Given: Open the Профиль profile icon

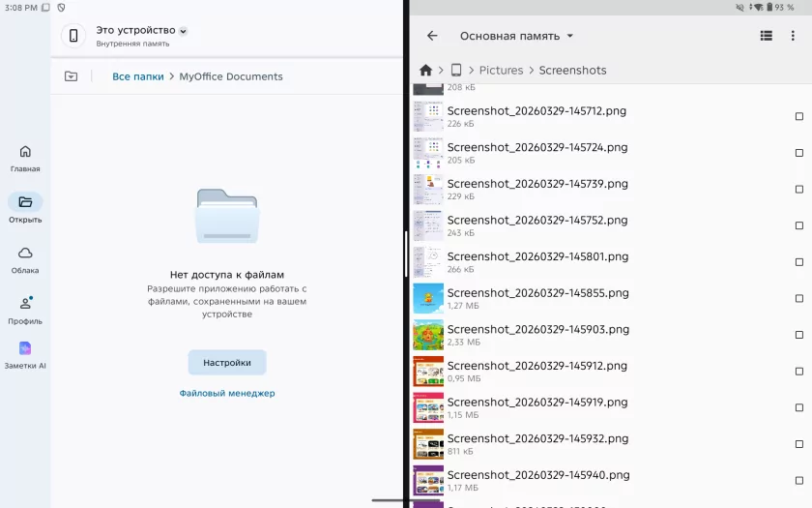Looking at the screenshot, I should click(25, 304).
